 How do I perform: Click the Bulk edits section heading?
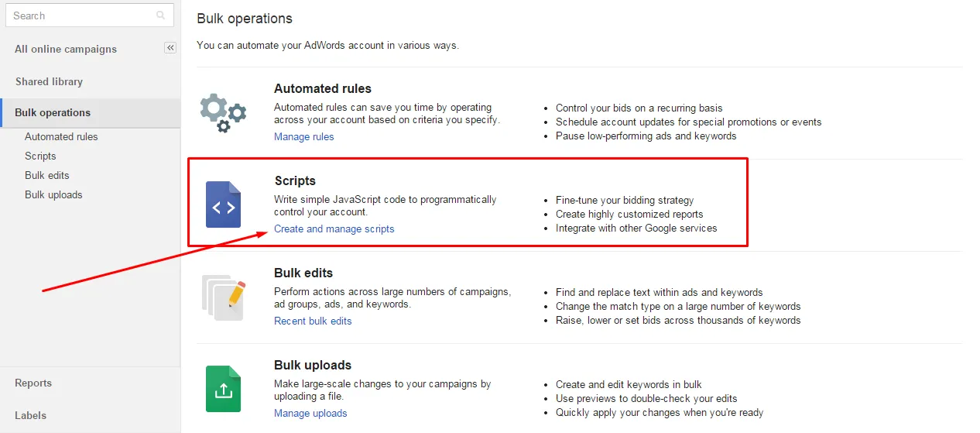coord(303,273)
